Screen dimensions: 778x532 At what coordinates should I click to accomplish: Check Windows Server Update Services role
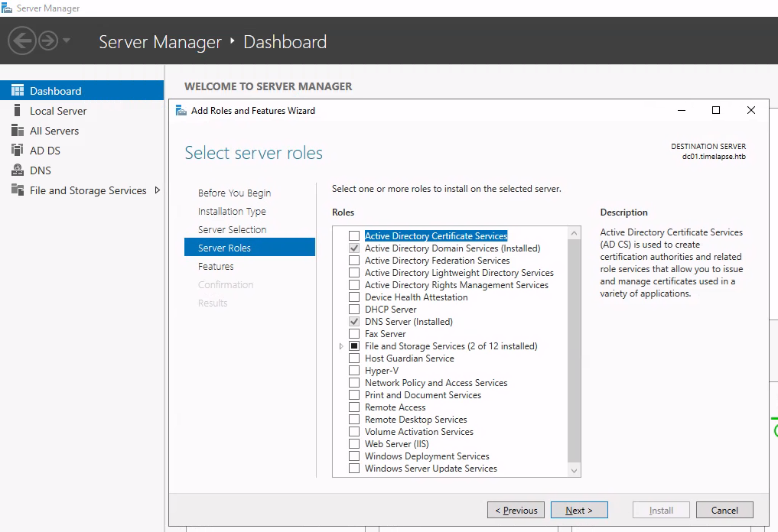(x=354, y=469)
